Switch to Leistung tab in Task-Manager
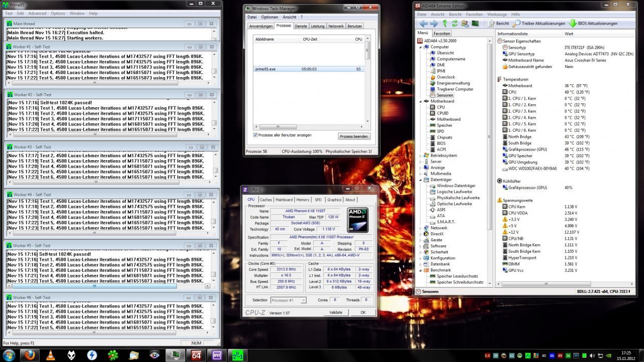The image size is (644, 362). click(317, 26)
